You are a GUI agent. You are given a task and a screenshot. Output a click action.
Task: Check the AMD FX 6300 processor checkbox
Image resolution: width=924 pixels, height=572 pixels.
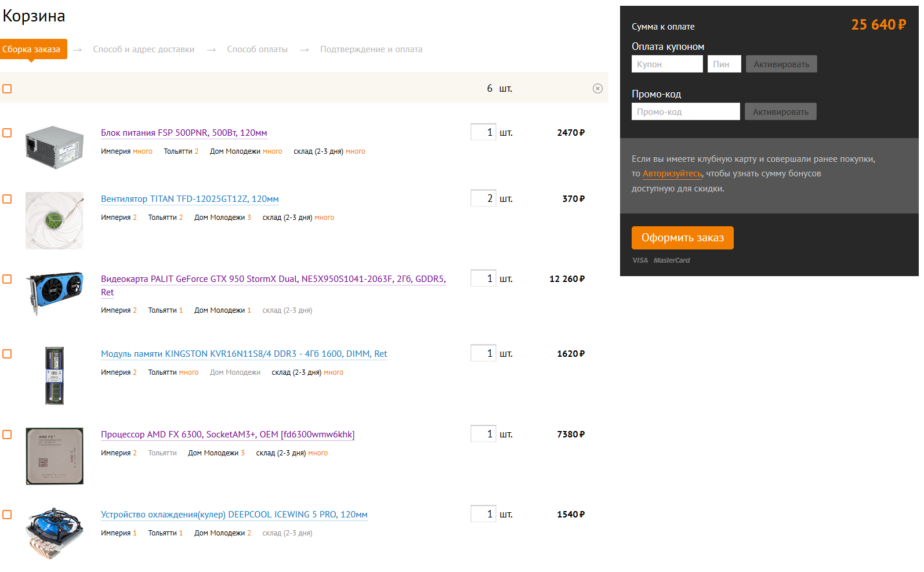(7, 435)
